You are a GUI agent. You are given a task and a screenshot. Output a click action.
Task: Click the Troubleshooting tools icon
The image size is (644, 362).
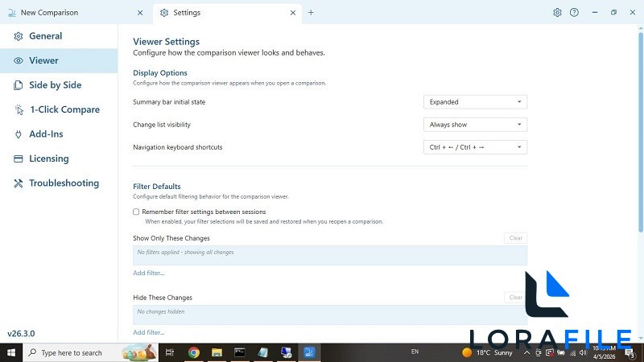(x=18, y=183)
